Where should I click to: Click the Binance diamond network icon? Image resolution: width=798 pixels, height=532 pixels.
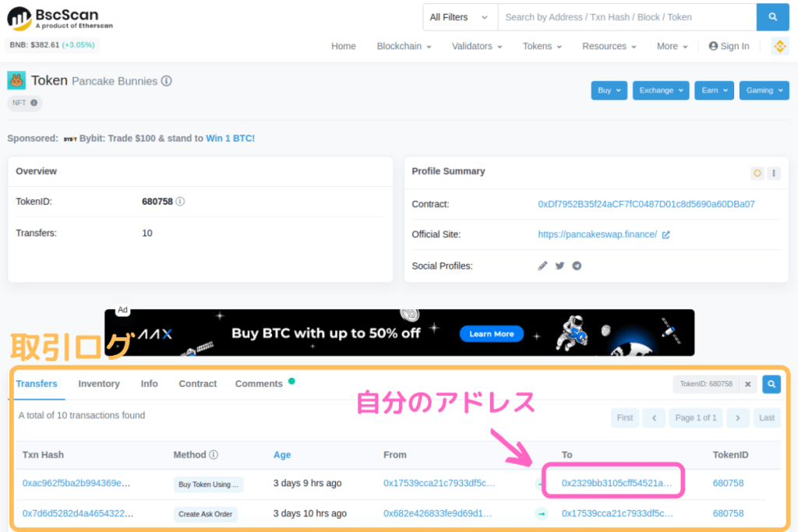coord(779,46)
